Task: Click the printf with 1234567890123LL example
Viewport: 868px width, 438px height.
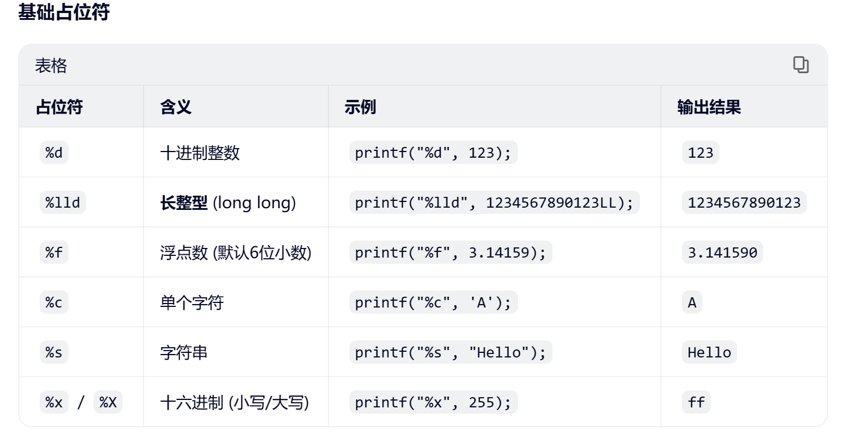Action: 494,203
